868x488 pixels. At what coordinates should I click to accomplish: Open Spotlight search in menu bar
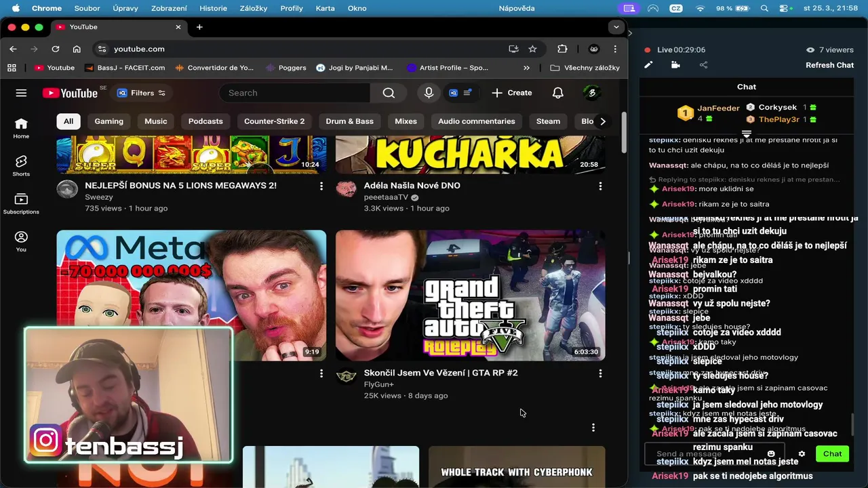point(764,8)
